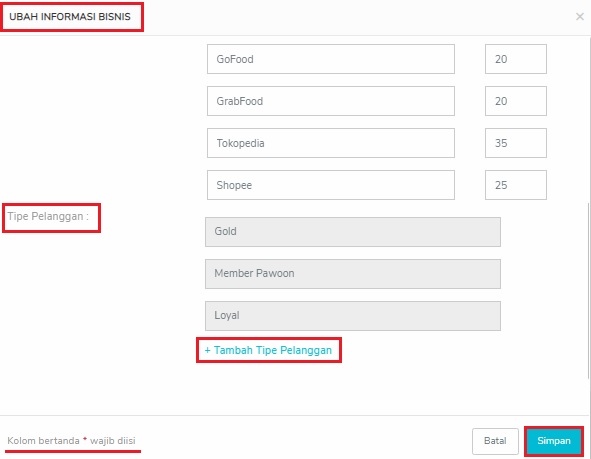Select the Gold customer type field
The width and height of the screenshot is (591, 459).
click(x=353, y=232)
